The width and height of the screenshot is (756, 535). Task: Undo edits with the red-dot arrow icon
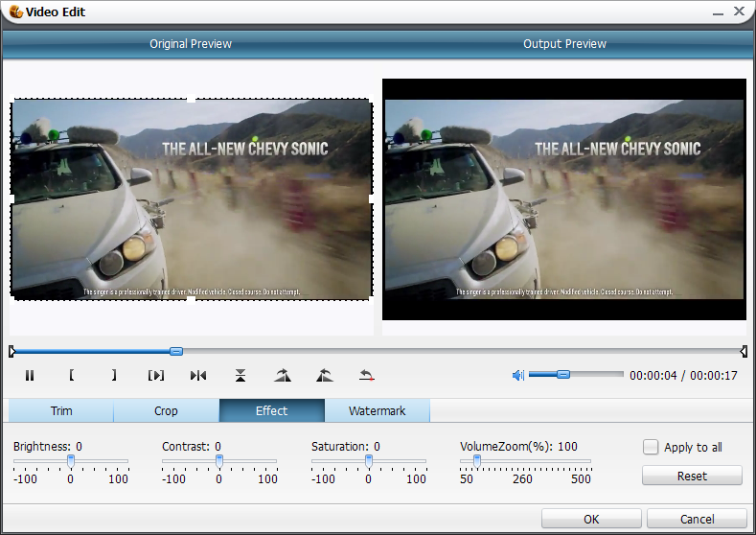pyautogui.click(x=367, y=375)
